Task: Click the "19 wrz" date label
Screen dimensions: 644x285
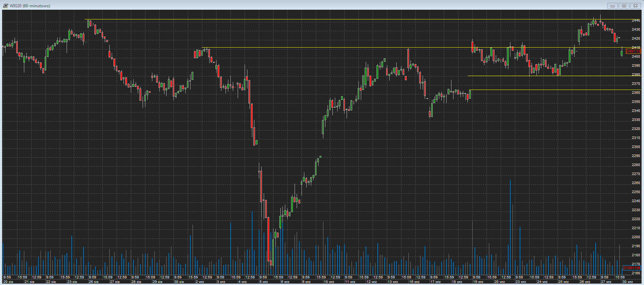Action: point(478,282)
